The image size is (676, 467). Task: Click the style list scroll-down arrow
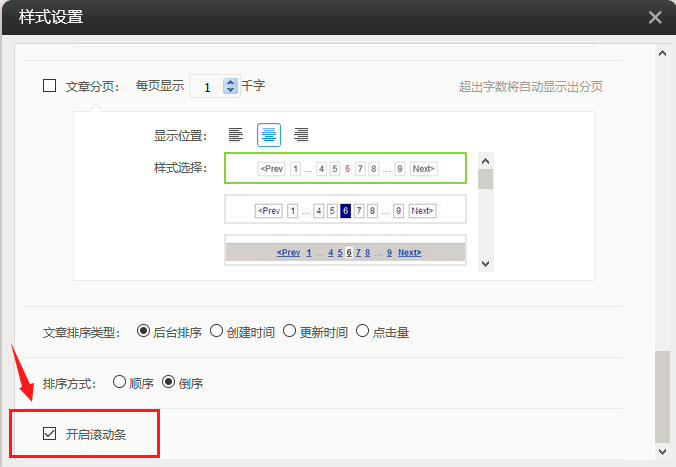485,263
